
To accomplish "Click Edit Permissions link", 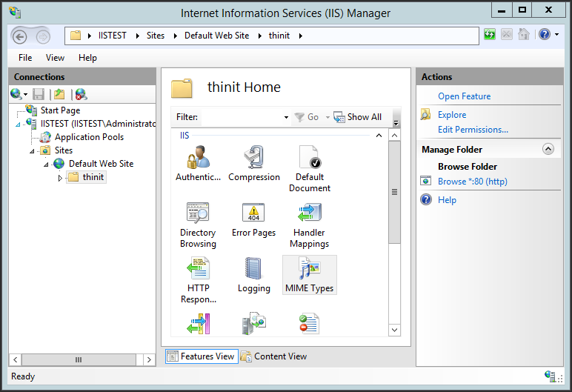I will [473, 130].
